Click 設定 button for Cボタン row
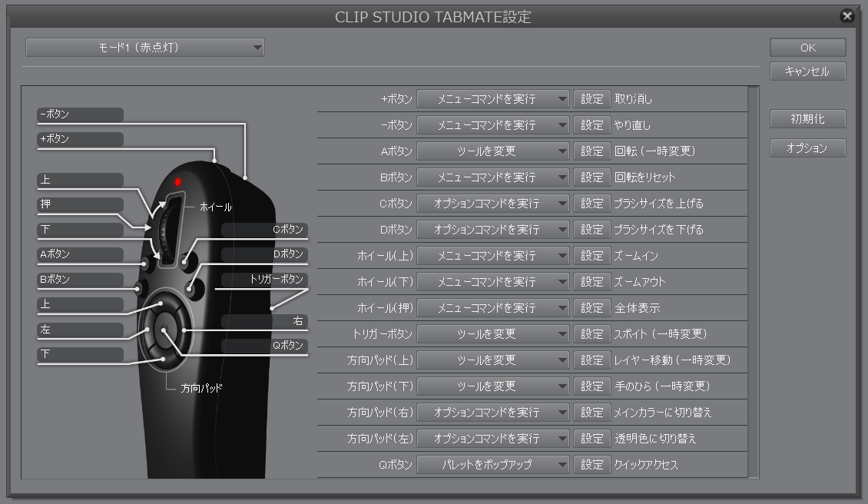The image size is (868, 504). tap(591, 204)
